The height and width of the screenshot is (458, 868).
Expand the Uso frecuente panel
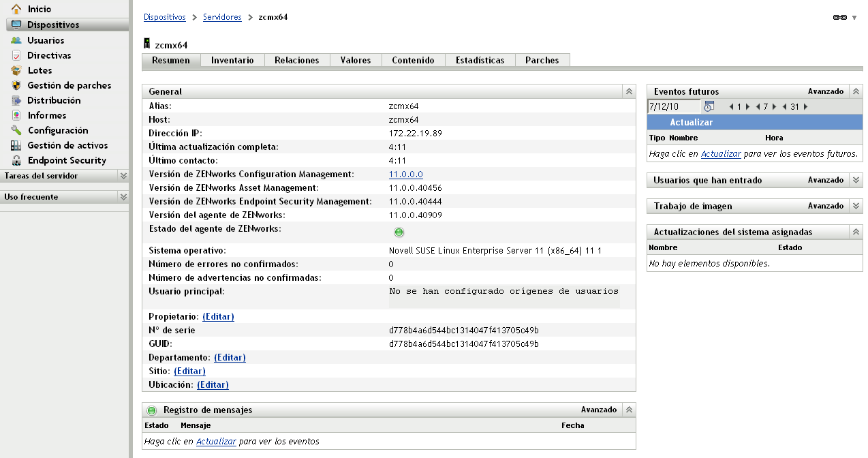tap(125, 196)
